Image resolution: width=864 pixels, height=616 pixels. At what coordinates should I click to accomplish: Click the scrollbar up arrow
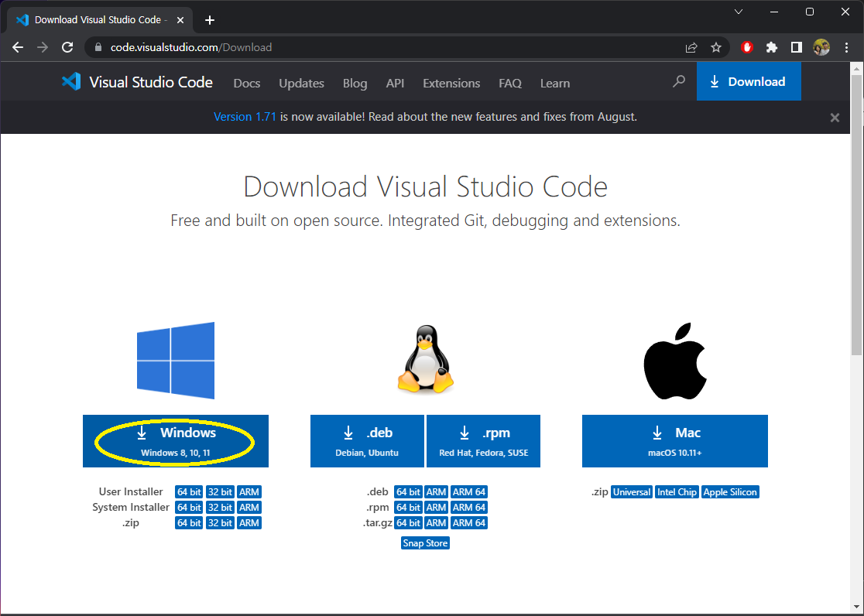point(856,68)
